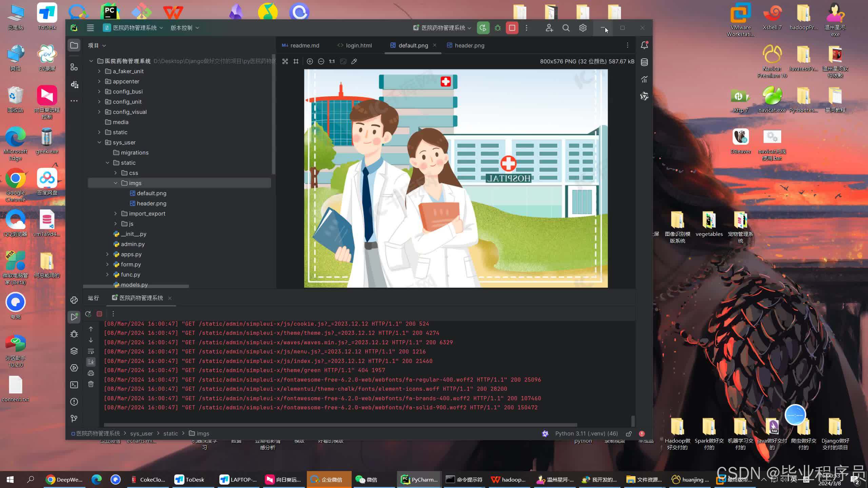Zoom in on the image preview
This screenshot has height=488, width=868.
pos(310,61)
